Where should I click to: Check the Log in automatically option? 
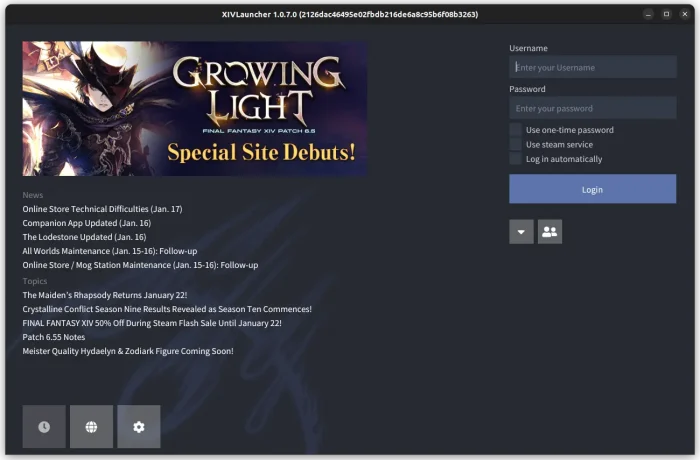point(516,159)
